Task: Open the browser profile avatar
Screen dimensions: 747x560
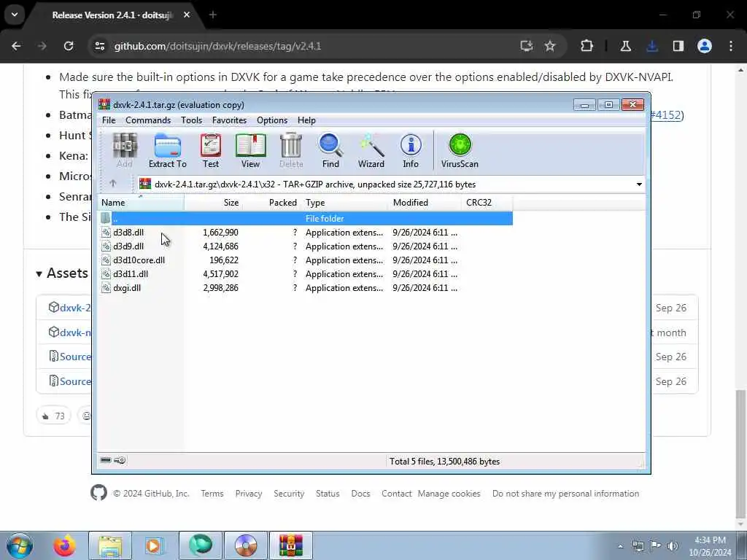Action: pos(705,46)
